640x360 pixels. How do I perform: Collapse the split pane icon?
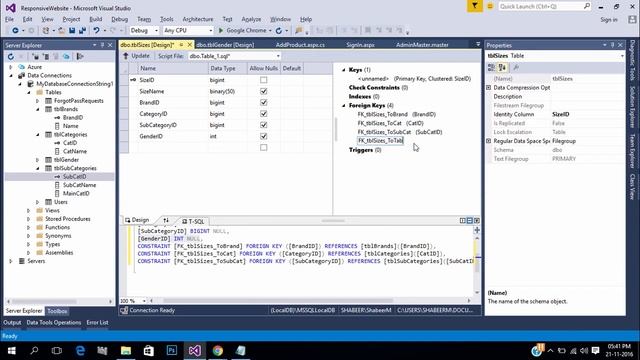tap(477, 221)
